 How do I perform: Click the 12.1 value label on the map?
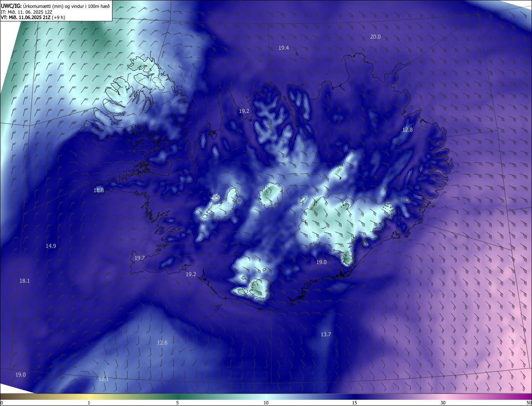103,379
